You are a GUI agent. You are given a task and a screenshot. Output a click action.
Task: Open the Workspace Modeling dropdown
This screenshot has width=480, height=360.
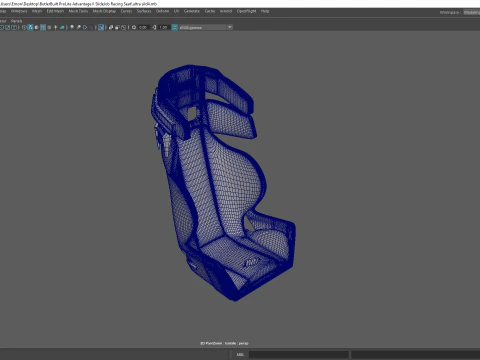point(471,12)
